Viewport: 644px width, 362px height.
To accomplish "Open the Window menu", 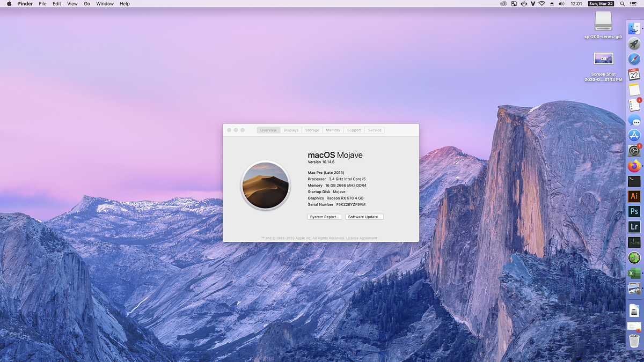I will tap(105, 4).
